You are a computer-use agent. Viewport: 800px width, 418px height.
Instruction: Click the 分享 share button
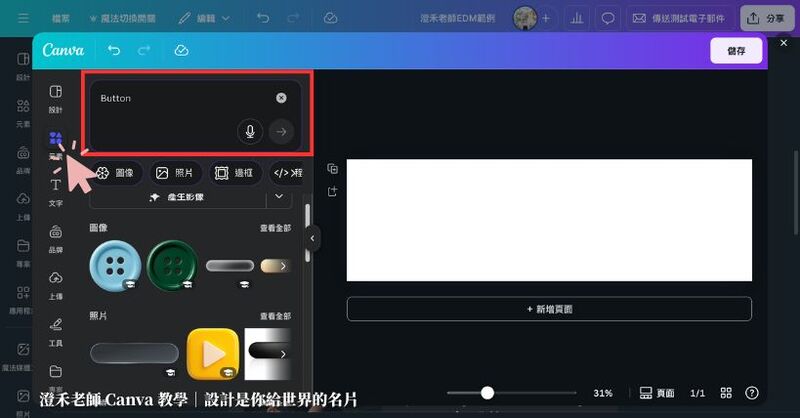tap(767, 18)
